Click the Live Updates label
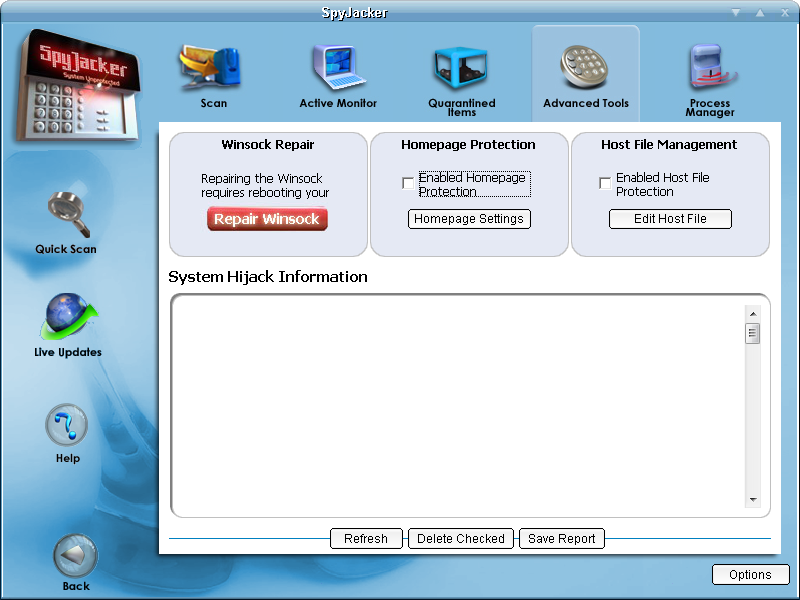 pos(68,352)
